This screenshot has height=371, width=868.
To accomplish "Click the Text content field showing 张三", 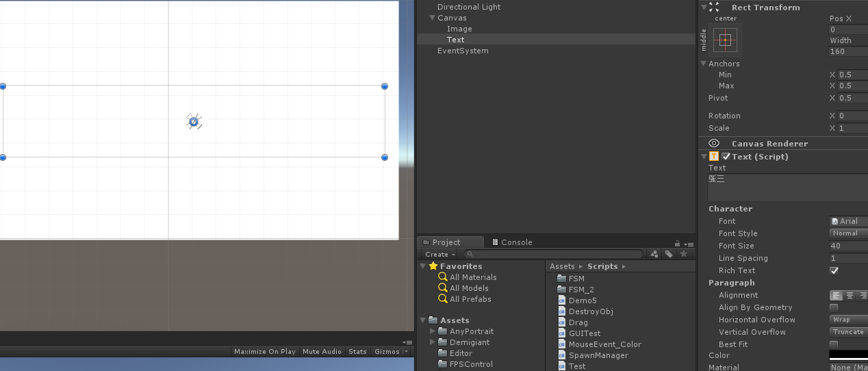I will tap(787, 188).
